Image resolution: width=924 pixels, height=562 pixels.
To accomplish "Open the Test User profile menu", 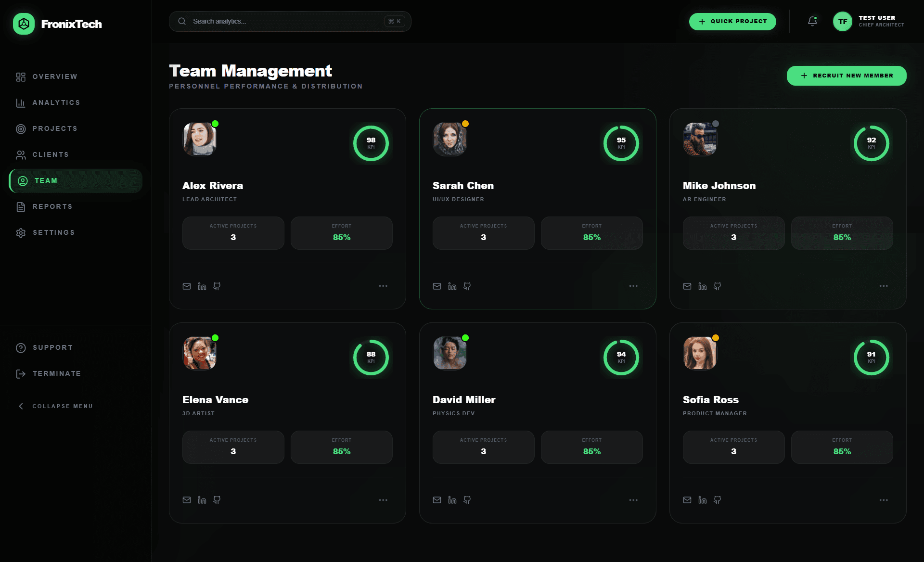I will click(869, 21).
